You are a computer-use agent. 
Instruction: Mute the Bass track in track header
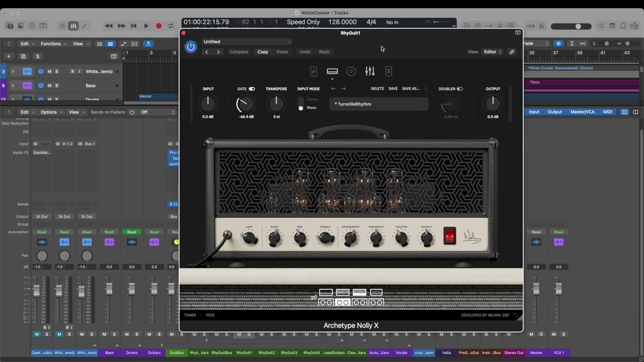(49, 85)
